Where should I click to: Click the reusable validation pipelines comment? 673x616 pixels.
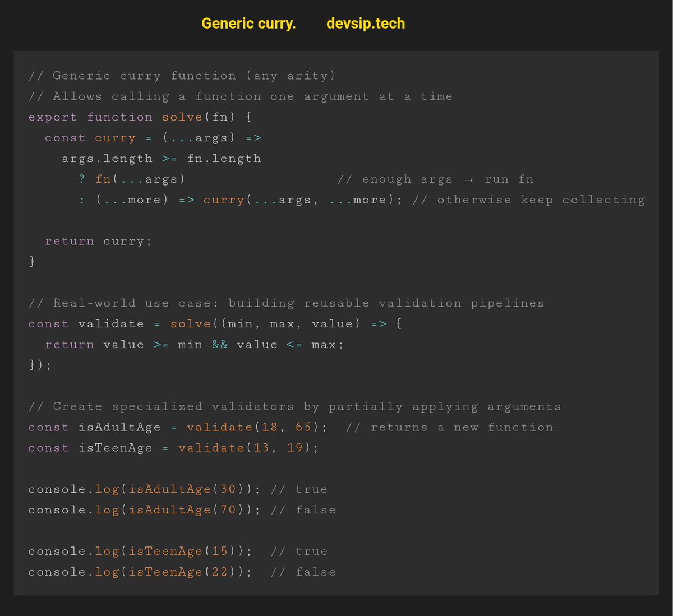click(286, 303)
